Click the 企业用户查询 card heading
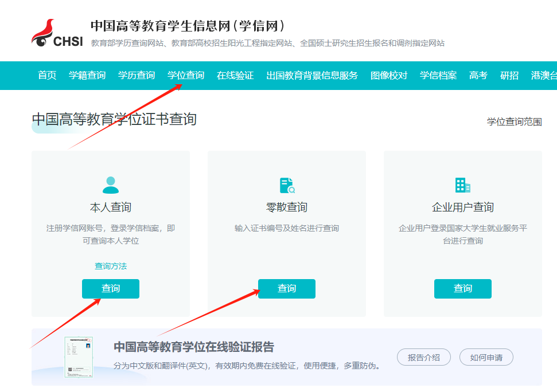Viewport: 557px width, 392px height. pos(463,207)
